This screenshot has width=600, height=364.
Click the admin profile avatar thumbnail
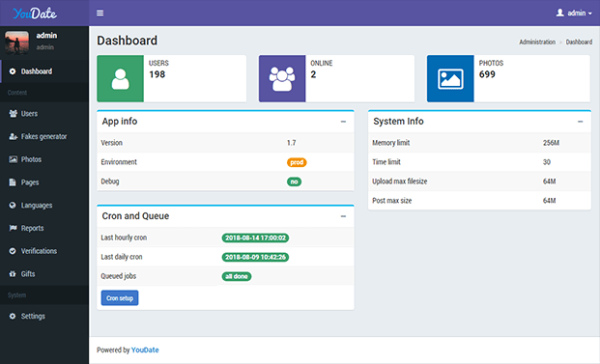coord(16,42)
